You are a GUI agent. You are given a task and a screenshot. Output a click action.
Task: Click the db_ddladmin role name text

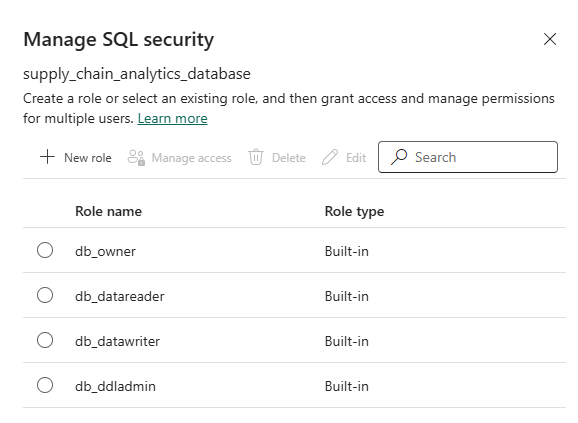[115, 386]
